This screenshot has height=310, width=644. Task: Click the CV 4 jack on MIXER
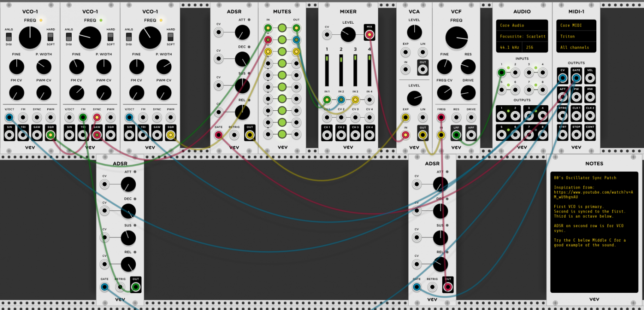click(x=369, y=117)
